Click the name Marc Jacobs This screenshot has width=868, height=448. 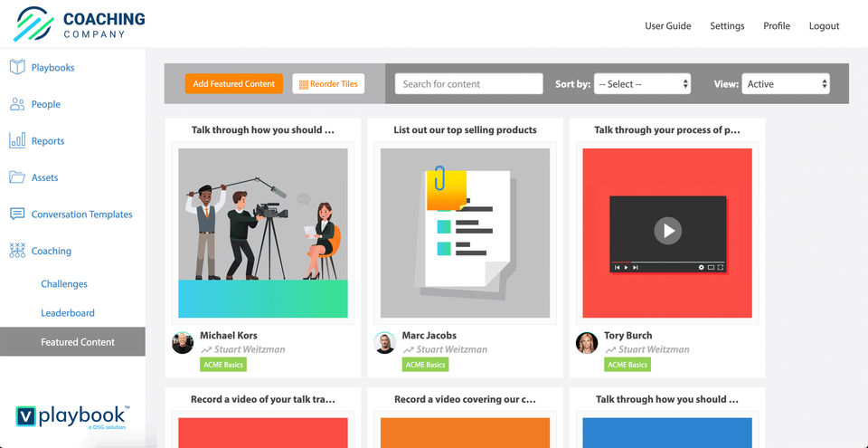(x=429, y=336)
